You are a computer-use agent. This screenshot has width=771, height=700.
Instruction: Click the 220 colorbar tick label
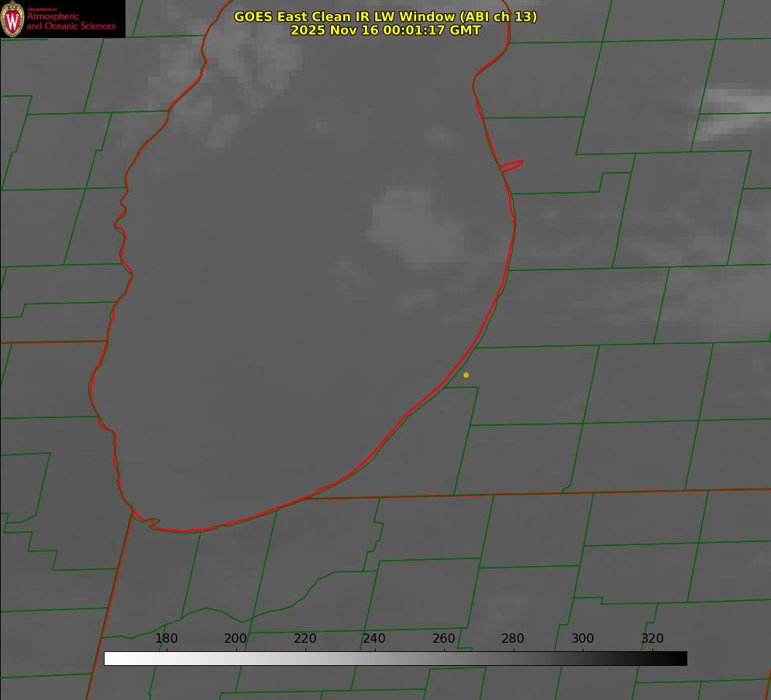(x=305, y=639)
